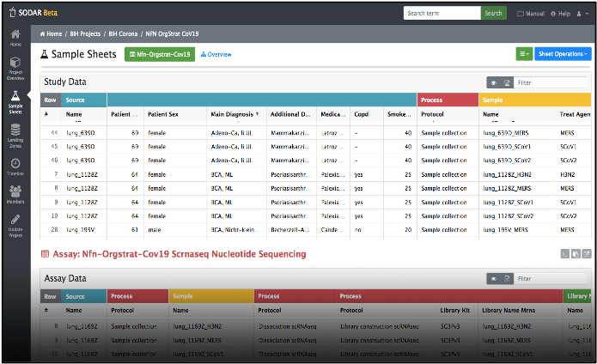Open assay external link icon

587,254
